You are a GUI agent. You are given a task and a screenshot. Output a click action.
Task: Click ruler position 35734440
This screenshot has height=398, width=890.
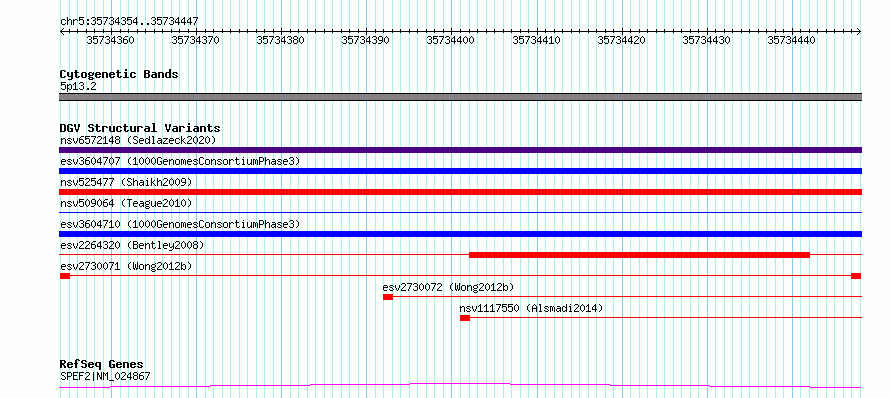pos(792,40)
